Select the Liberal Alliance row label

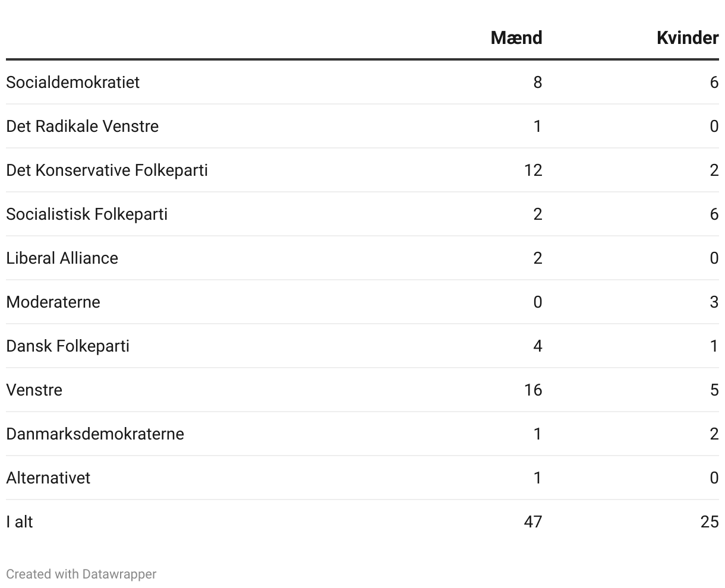(62, 258)
